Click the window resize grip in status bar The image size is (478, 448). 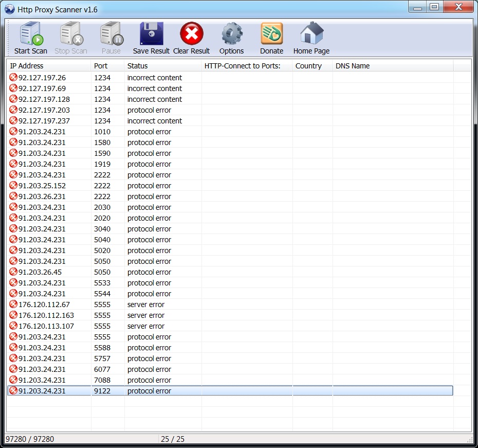coord(469,439)
